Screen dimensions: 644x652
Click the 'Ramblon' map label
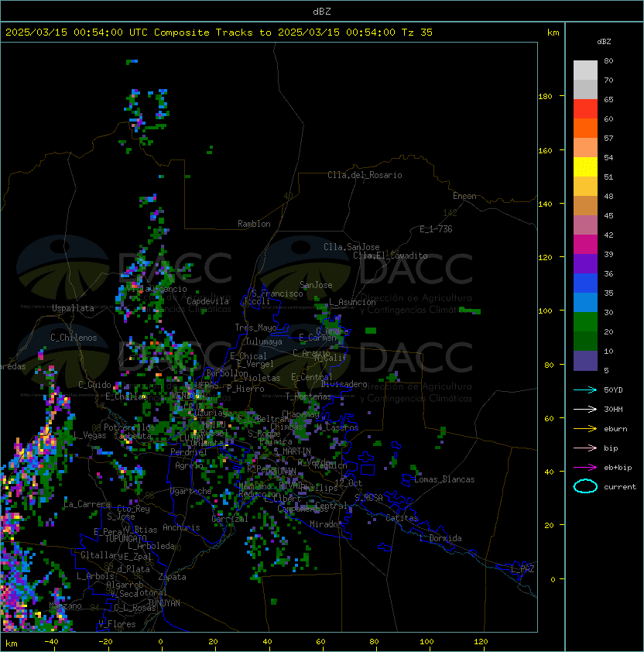(254, 224)
